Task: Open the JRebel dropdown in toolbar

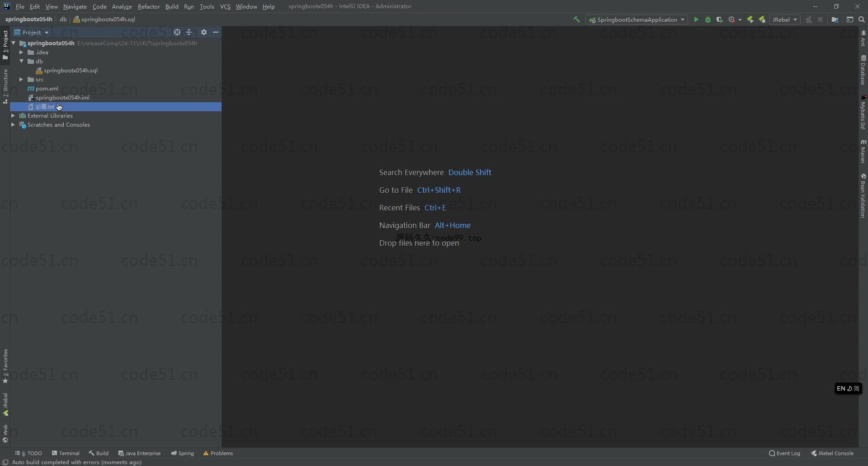Action: click(x=785, y=19)
